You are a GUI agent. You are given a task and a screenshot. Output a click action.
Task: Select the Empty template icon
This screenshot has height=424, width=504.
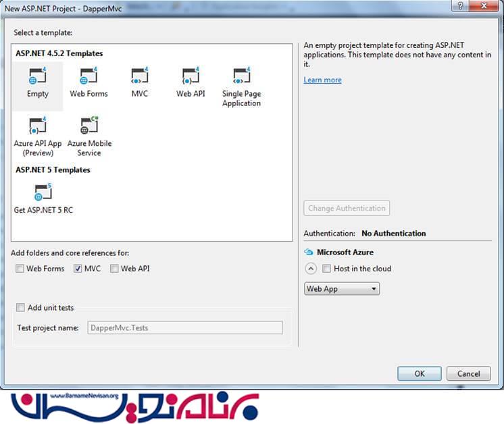click(x=38, y=76)
